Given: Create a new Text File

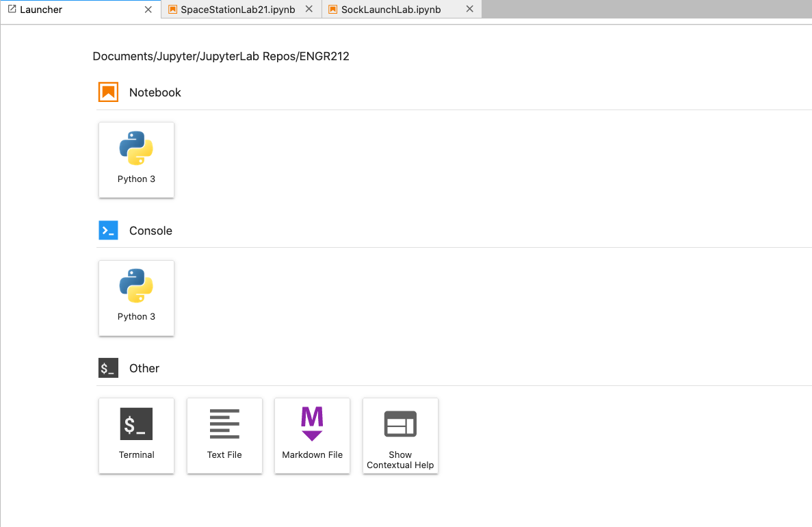Looking at the screenshot, I should 224,435.
